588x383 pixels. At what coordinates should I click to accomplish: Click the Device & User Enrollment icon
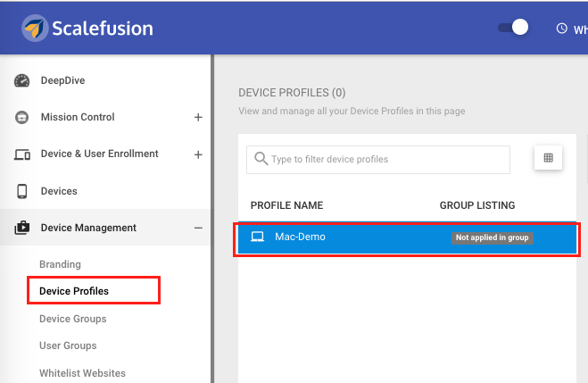click(22, 154)
